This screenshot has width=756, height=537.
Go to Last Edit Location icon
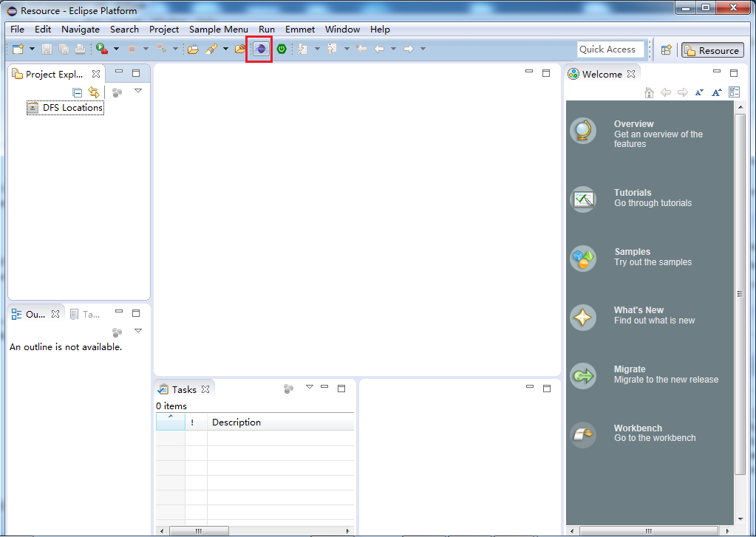tap(361, 49)
